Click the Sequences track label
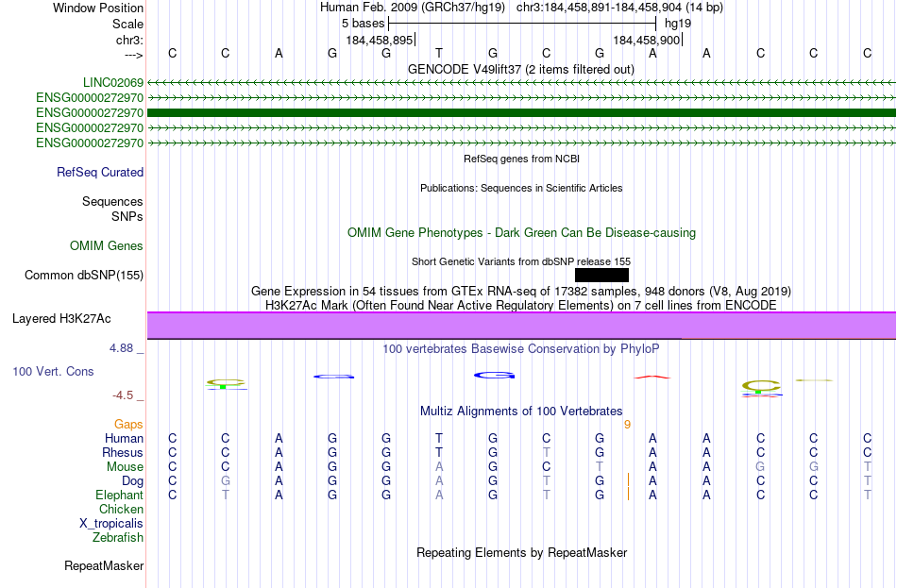The width and height of the screenshot is (897, 588). point(112,201)
